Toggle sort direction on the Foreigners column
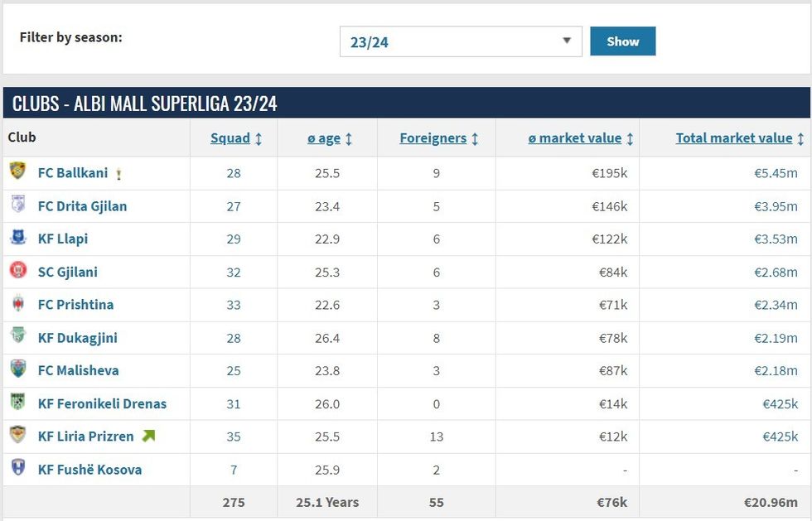Image resolution: width=812 pixels, height=521 pixels. [x=436, y=138]
